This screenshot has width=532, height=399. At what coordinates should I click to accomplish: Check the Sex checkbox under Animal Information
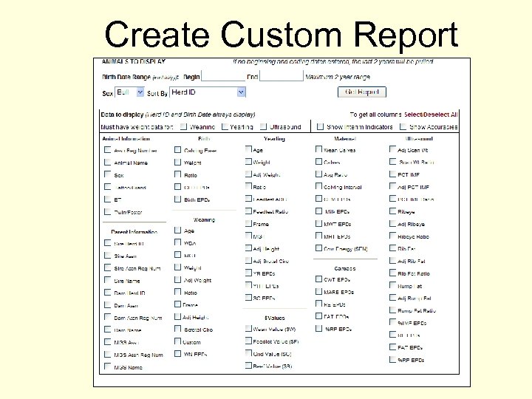click(108, 174)
